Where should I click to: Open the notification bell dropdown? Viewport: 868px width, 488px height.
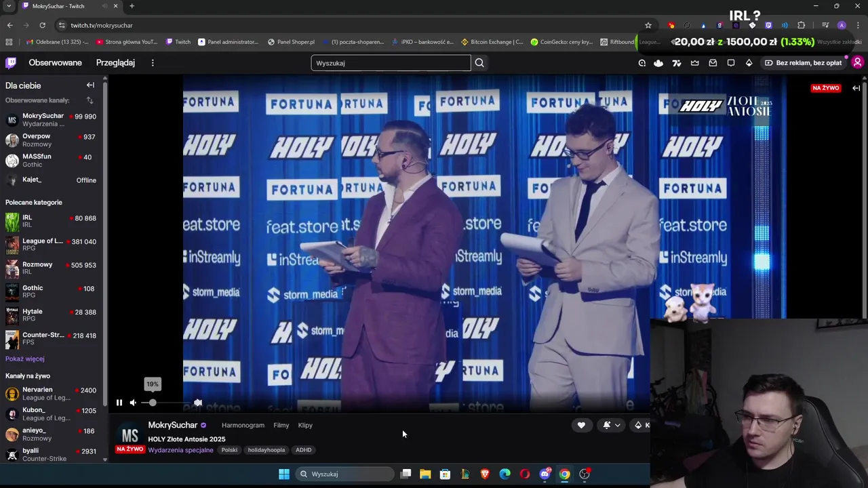[612, 425]
